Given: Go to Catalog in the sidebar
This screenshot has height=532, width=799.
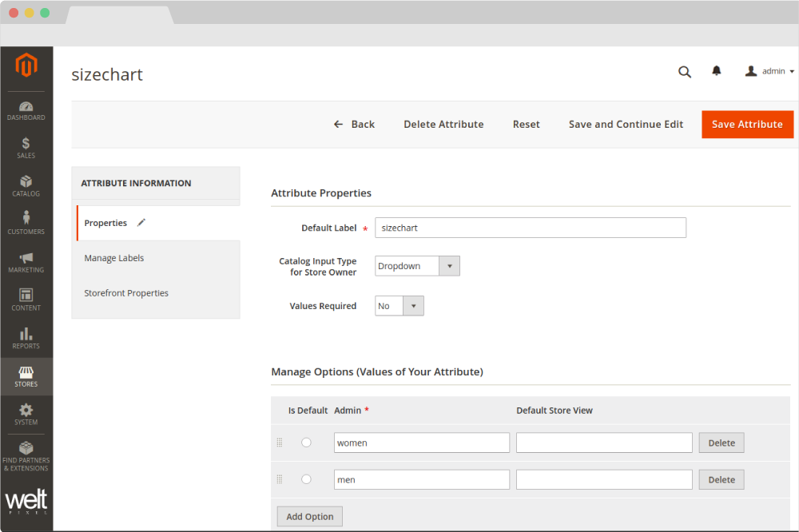Looking at the screenshot, I should point(26,186).
